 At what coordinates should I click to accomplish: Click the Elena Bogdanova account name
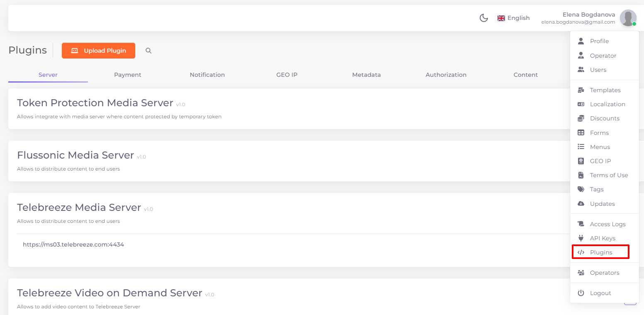click(589, 15)
